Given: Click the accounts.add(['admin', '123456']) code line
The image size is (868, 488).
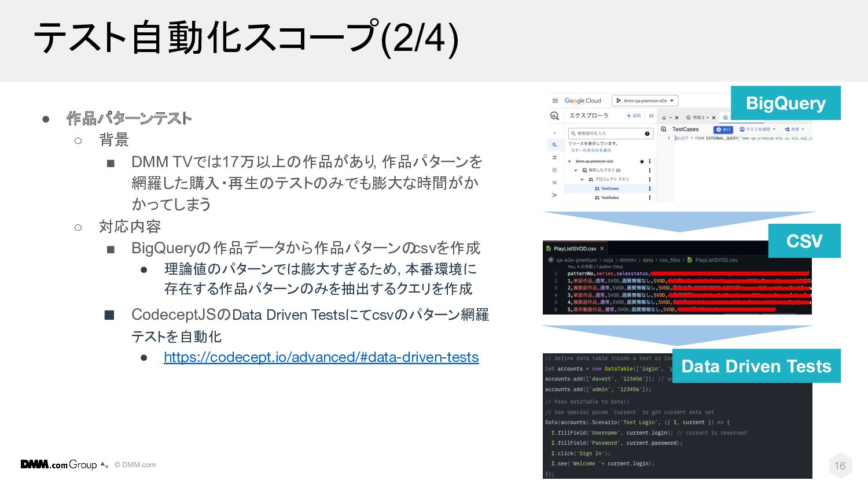Looking at the screenshot, I should [x=598, y=389].
